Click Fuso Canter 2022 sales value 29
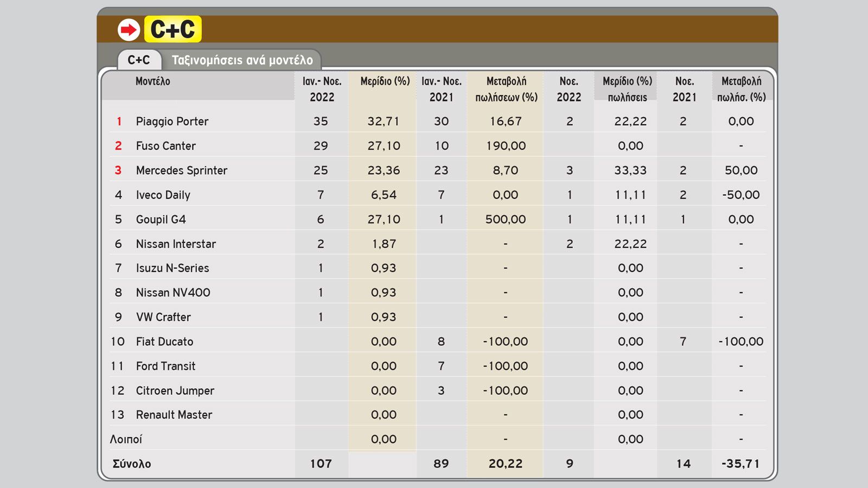Viewport: 868px width, 488px height. (x=321, y=146)
